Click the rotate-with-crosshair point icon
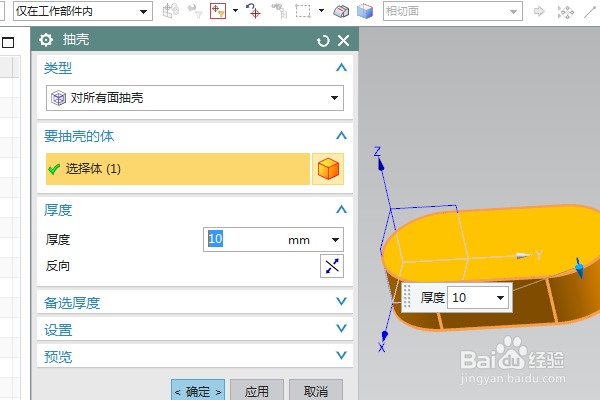 coord(253,11)
